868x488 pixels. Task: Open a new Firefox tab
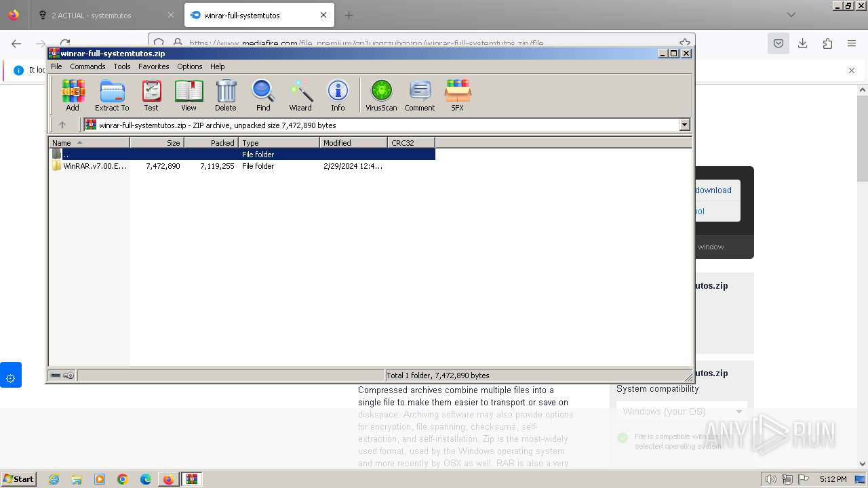tap(349, 15)
